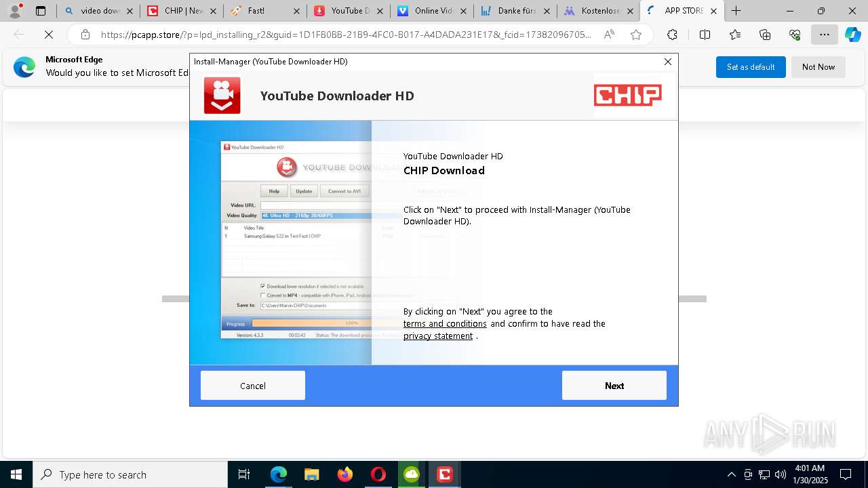Activate Read aloud in the address bar
This screenshot has height=488, width=868.
point(609,35)
